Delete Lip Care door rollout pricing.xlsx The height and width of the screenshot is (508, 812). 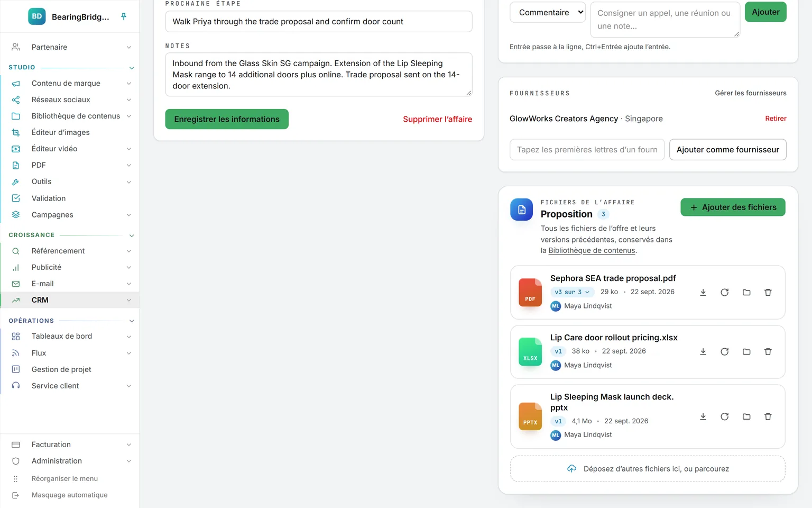[x=768, y=352]
